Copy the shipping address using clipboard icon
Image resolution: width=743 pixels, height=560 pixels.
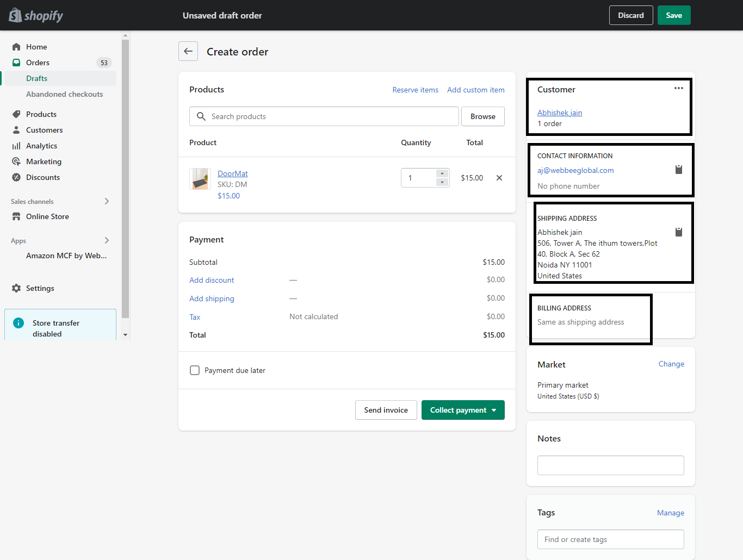click(678, 232)
